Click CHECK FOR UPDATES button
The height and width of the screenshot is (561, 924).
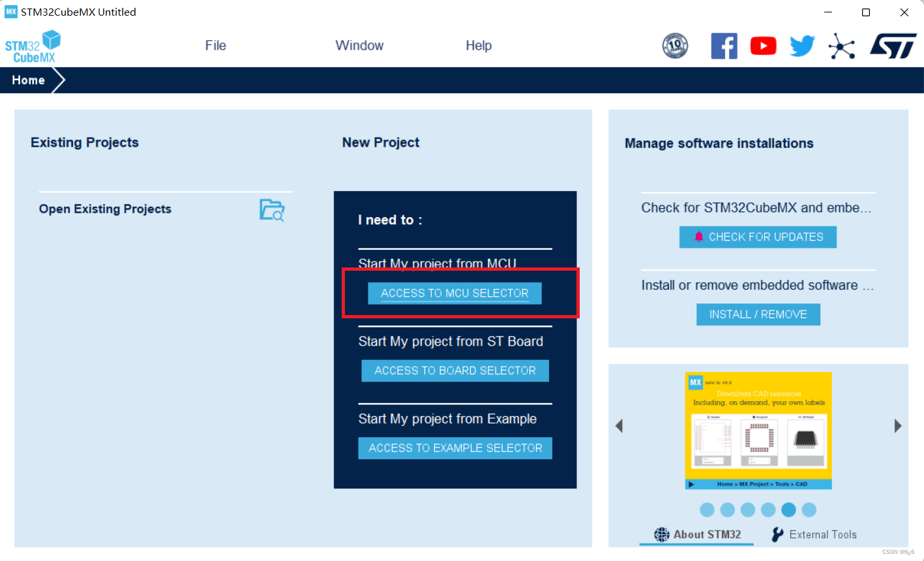pyautogui.click(x=758, y=237)
